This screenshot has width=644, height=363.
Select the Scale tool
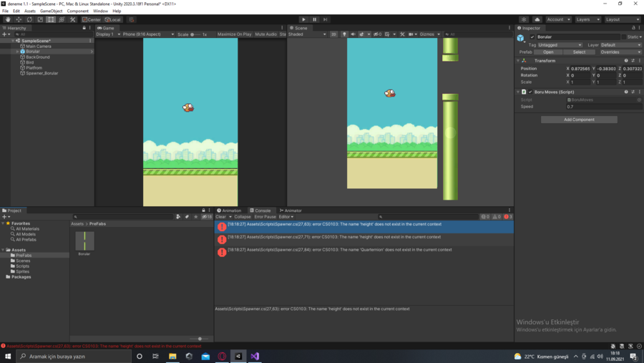(40, 19)
